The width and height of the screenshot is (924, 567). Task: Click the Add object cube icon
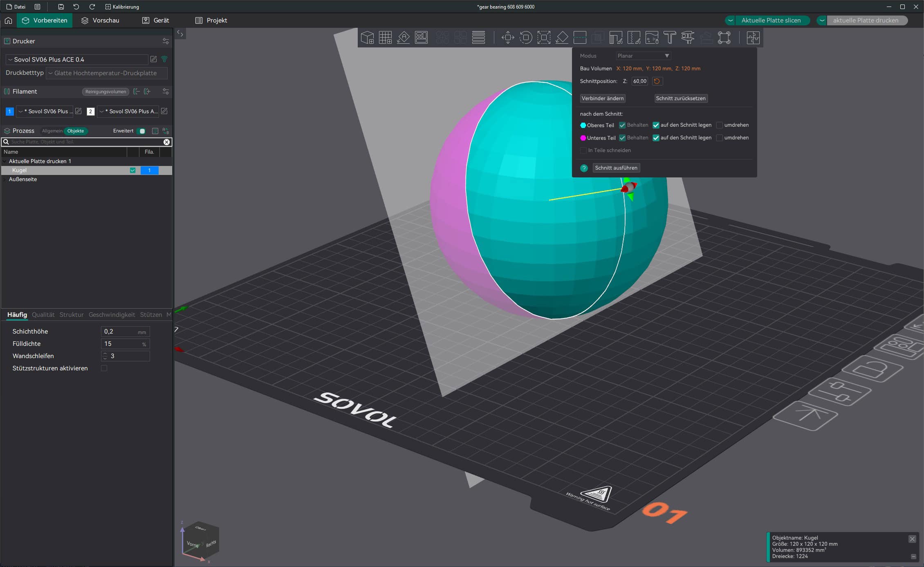click(367, 38)
